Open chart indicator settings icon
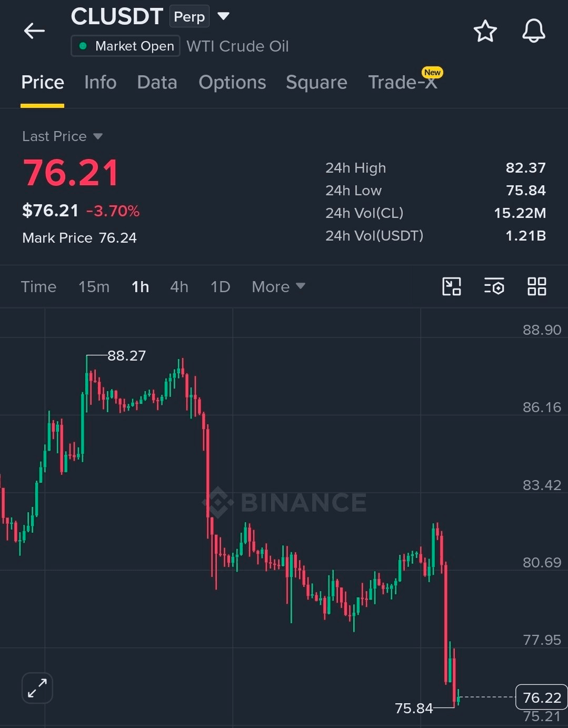Viewport: 568px width, 728px height. 494,287
